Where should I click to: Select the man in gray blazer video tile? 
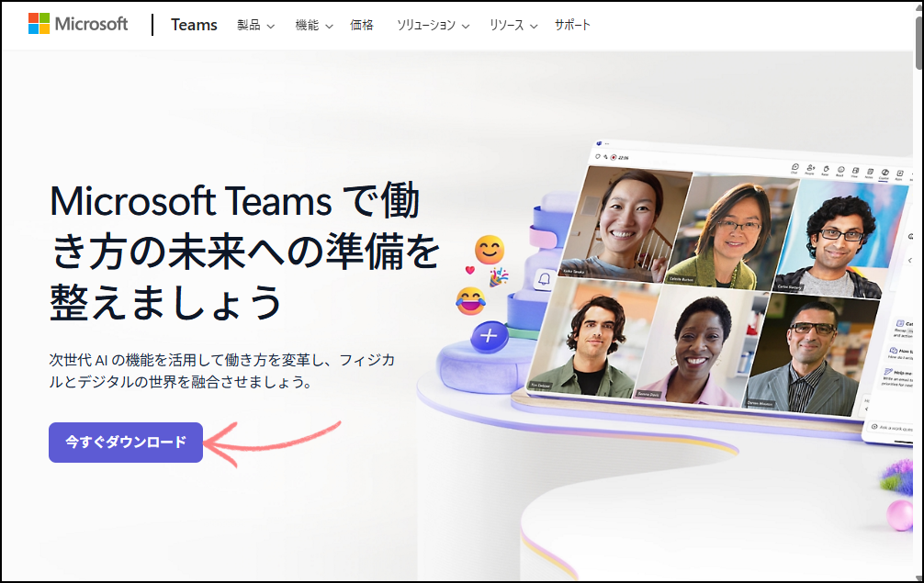tap(812, 354)
